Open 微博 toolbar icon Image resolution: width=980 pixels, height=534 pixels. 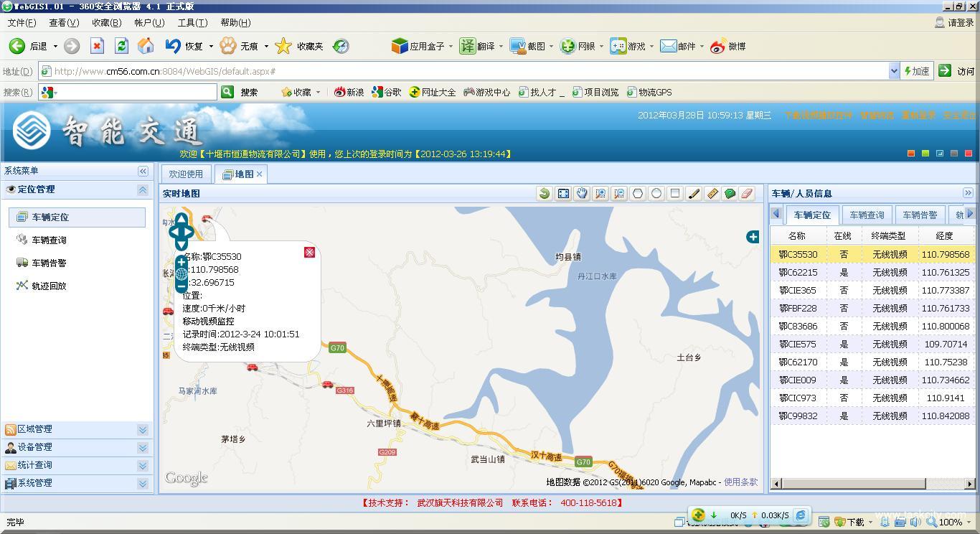pos(728,46)
